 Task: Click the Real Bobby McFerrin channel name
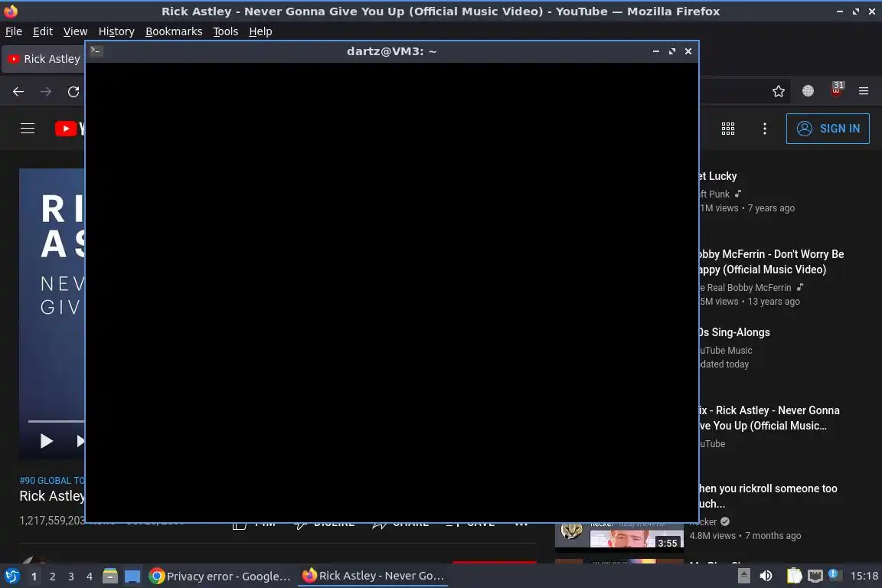pos(745,288)
